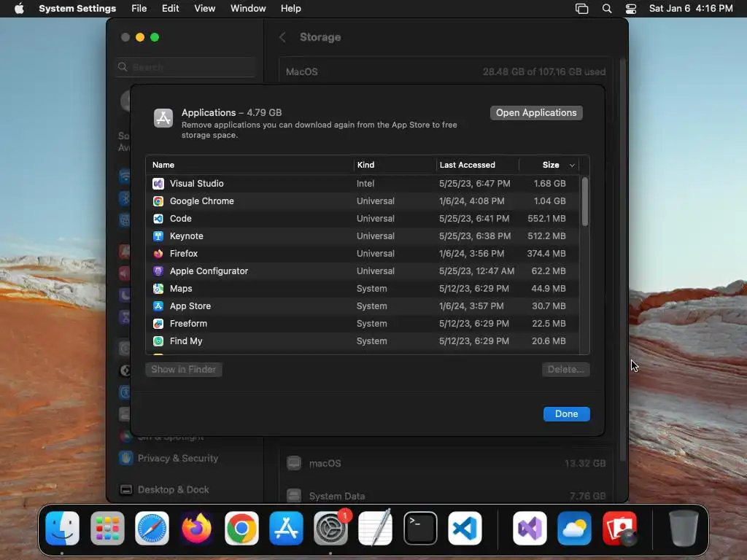Click the Visual Studio app icon in list
This screenshot has height=560, width=747.
[158, 183]
